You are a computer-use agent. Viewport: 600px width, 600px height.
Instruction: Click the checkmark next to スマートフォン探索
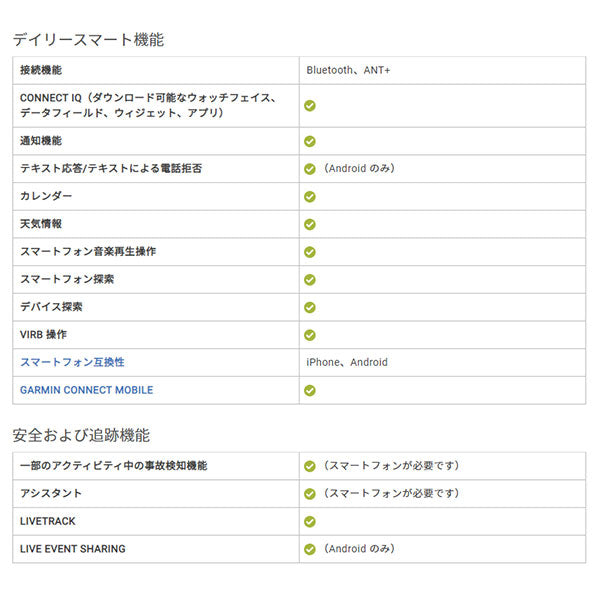pyautogui.click(x=310, y=280)
